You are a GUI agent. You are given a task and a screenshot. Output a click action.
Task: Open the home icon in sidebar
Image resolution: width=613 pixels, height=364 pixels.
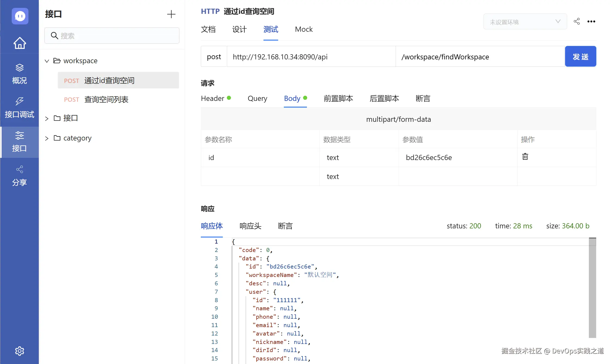[20, 43]
